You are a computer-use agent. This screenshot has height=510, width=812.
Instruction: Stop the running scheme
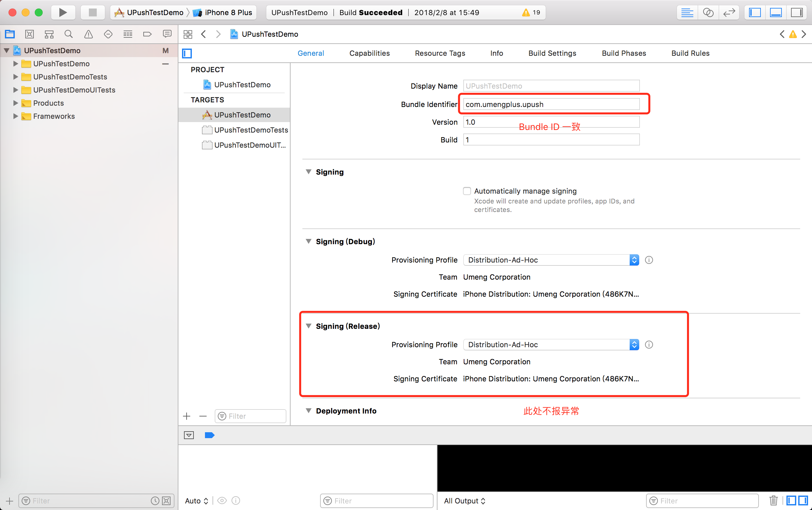[93, 12]
